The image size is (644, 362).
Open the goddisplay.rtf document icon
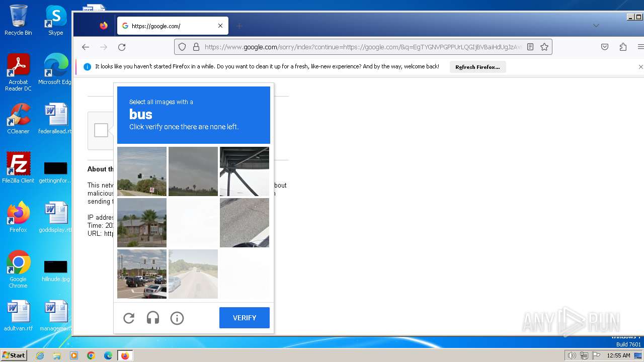pyautogui.click(x=56, y=217)
